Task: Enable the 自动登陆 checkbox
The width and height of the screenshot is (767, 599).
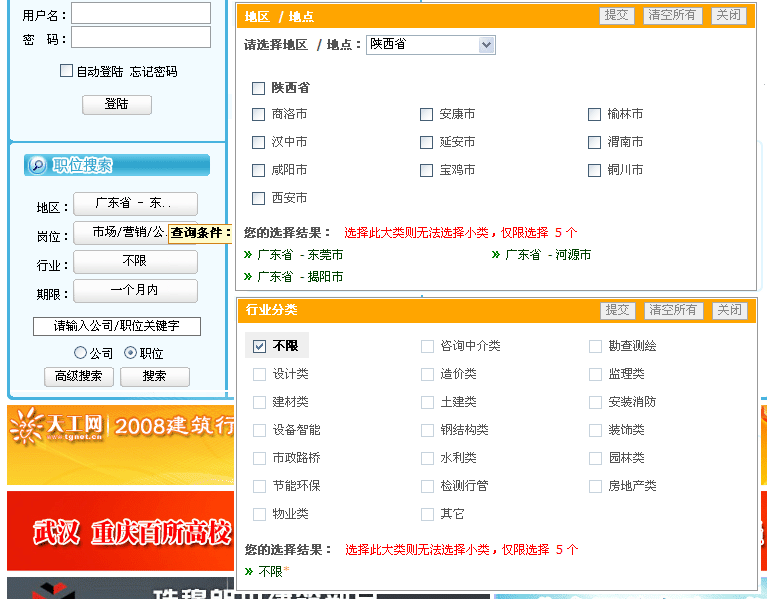Action: [x=66, y=71]
